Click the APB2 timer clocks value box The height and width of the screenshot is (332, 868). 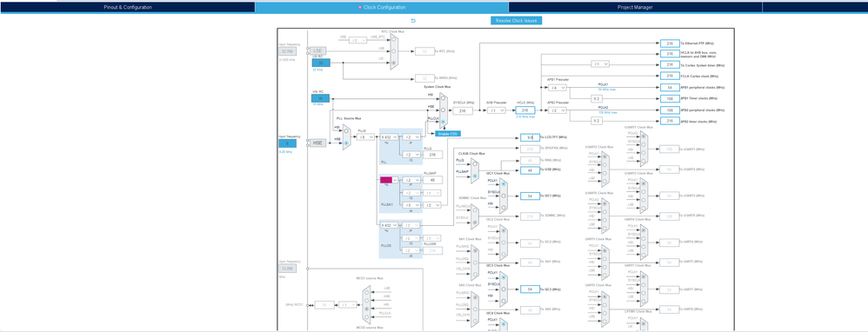point(670,121)
